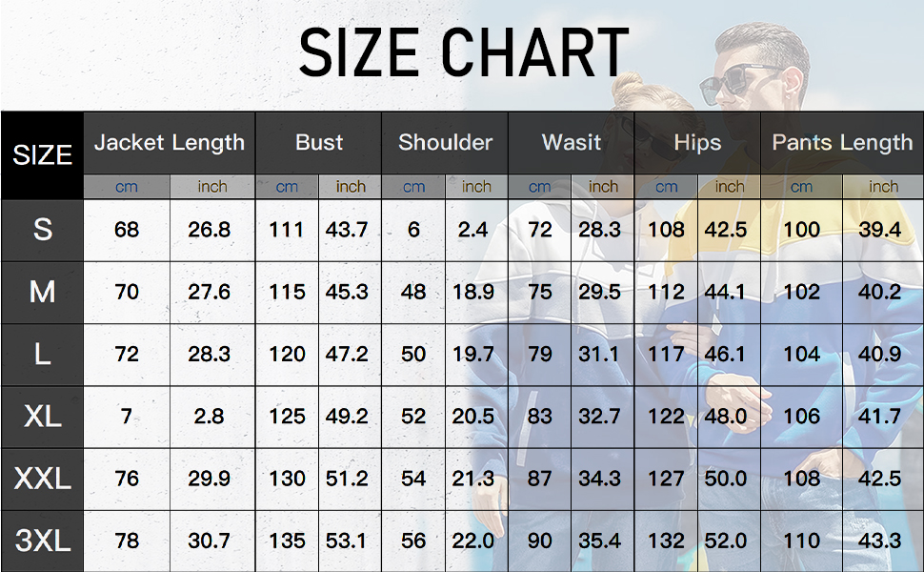This screenshot has width=924, height=572.
Task: Click the Pants Length column header
Action: 842,143
